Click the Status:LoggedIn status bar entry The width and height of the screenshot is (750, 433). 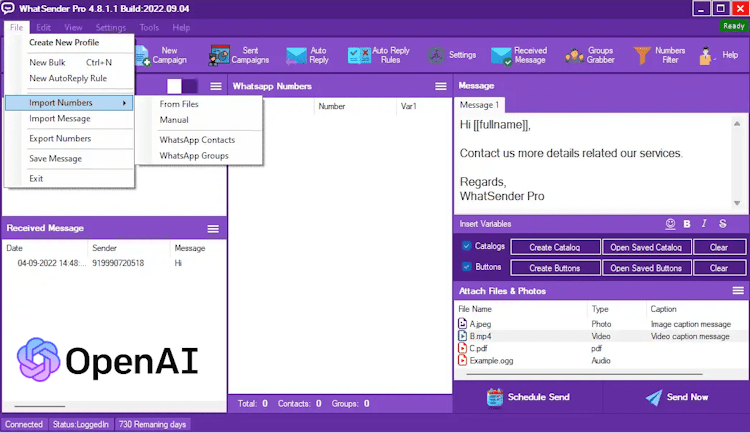tap(80, 424)
